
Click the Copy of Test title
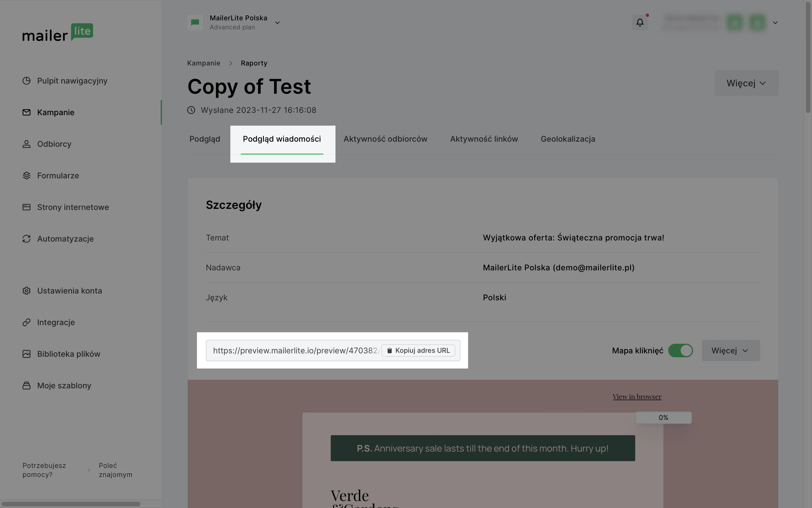point(249,86)
